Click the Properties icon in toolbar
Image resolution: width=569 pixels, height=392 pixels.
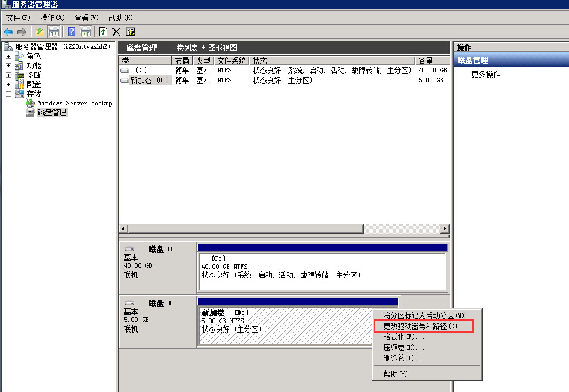pos(131,32)
